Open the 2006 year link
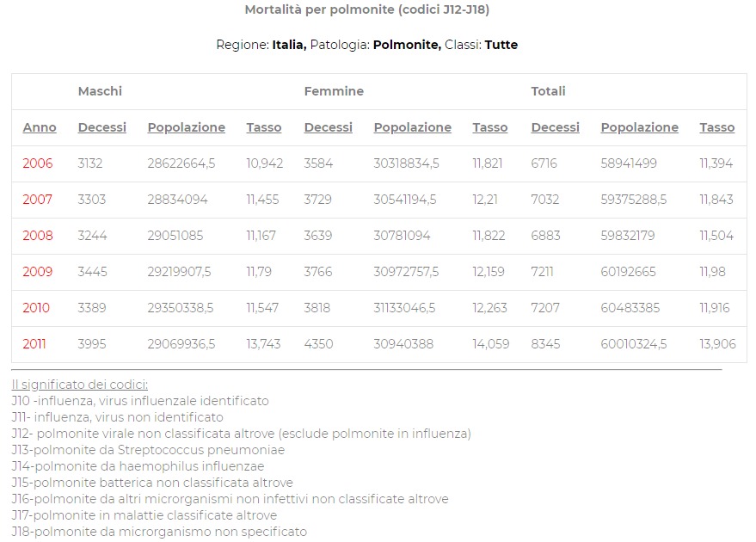This screenshot has width=756, height=542. (37, 163)
